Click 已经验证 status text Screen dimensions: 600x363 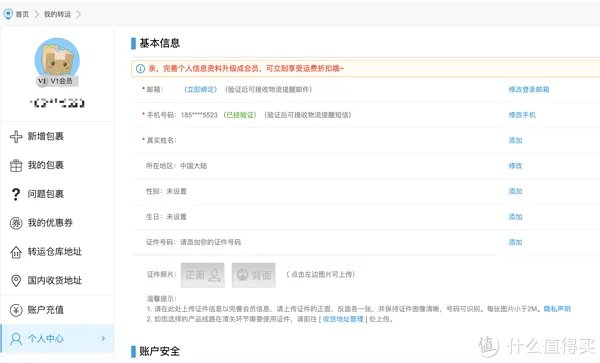pos(240,115)
